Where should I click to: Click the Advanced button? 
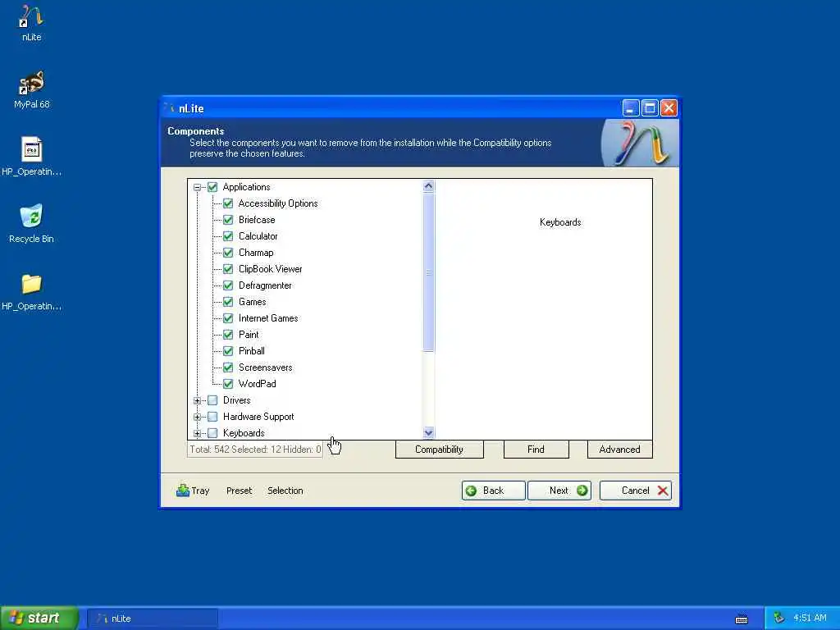[619, 450]
